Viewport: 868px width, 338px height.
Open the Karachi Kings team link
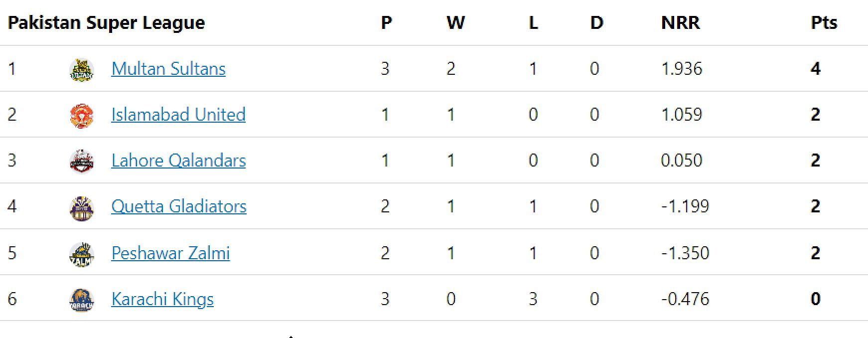tap(162, 299)
